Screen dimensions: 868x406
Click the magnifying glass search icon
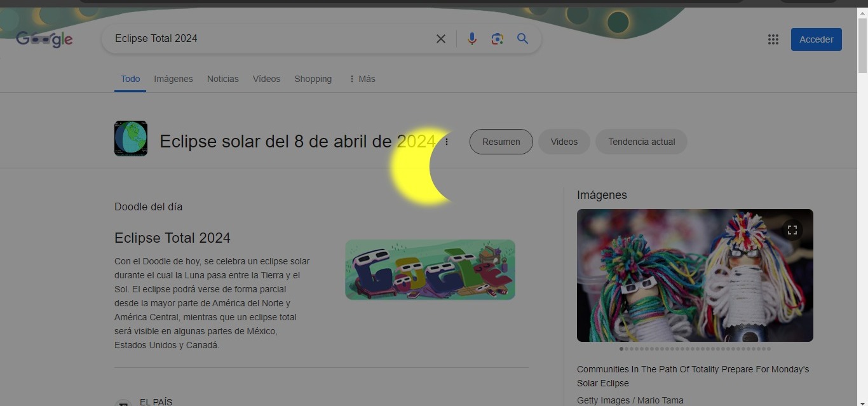coord(522,39)
